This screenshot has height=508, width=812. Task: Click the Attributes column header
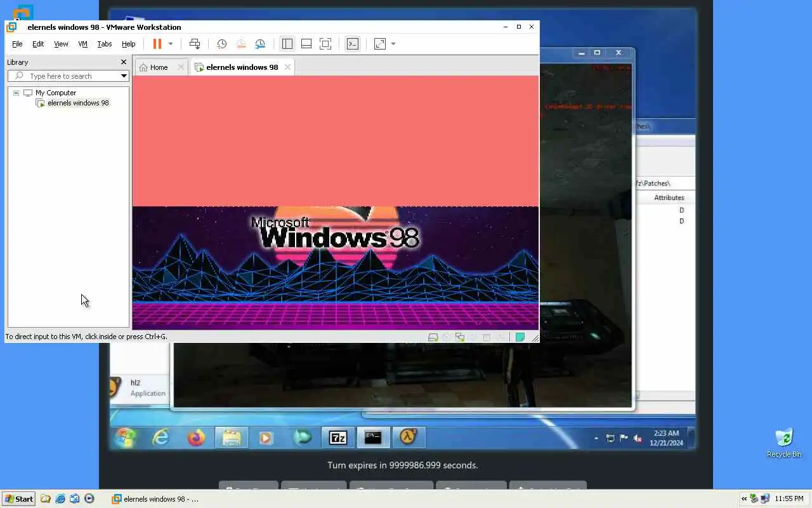click(x=669, y=197)
